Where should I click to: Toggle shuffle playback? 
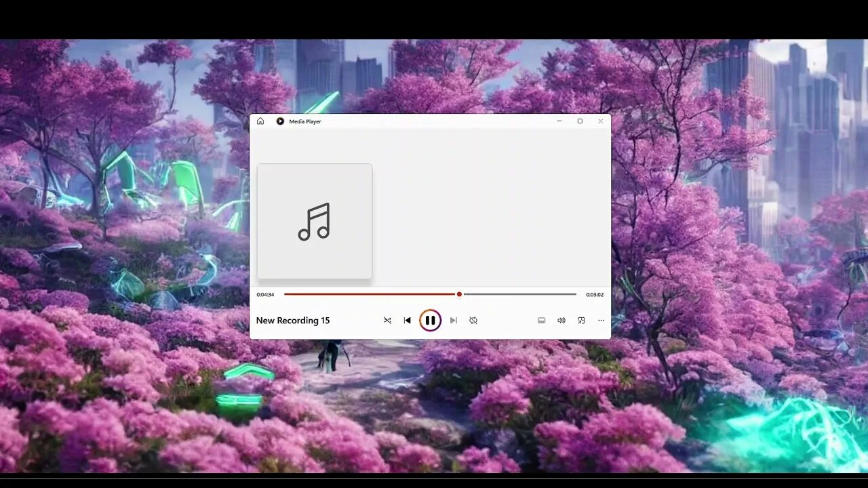pyautogui.click(x=387, y=321)
